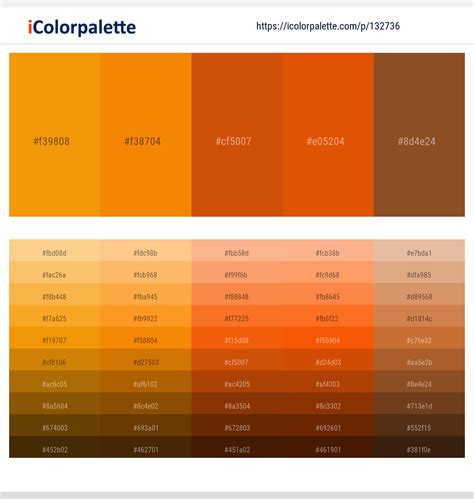
Task: Choose the #f88848 shade swatch
Action: click(x=237, y=294)
